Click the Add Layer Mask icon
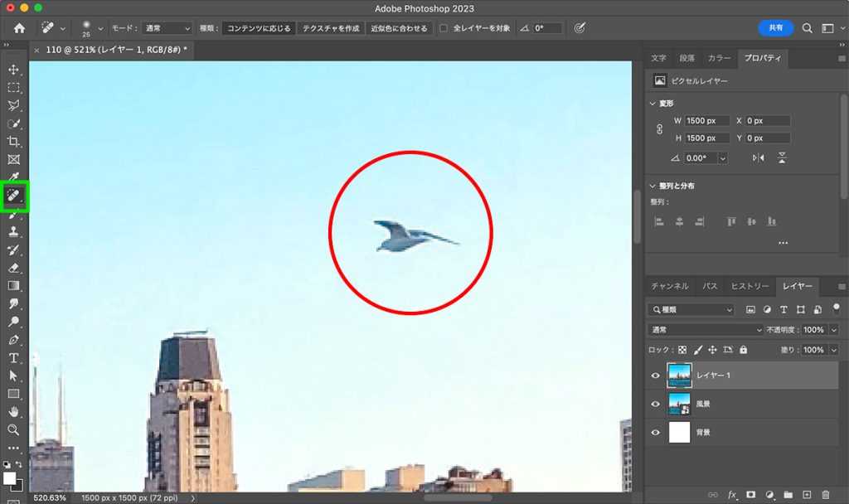 [751, 495]
